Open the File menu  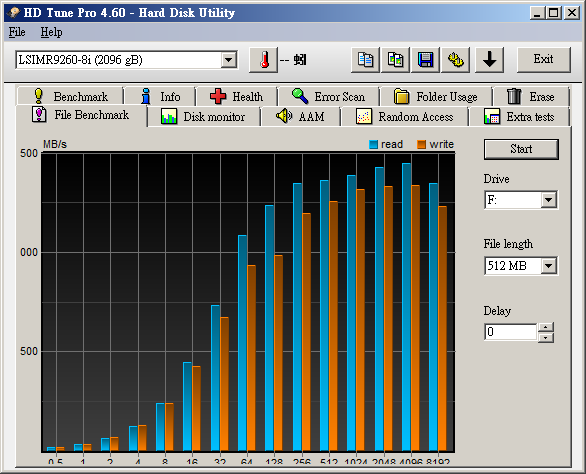point(17,32)
